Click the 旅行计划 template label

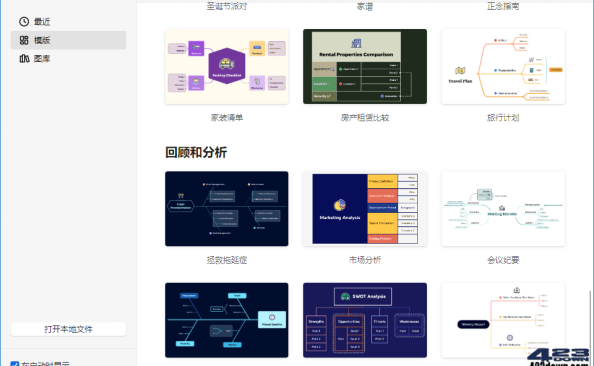coord(503,118)
